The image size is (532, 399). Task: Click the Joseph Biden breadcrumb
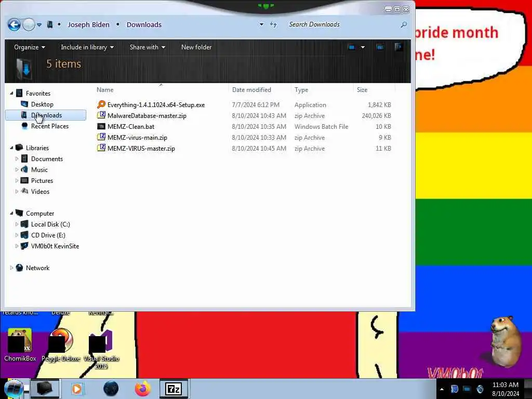pos(88,25)
